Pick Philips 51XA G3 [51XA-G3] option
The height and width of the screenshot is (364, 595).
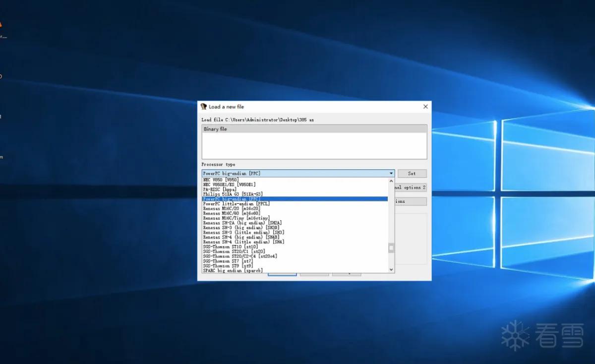(x=295, y=194)
